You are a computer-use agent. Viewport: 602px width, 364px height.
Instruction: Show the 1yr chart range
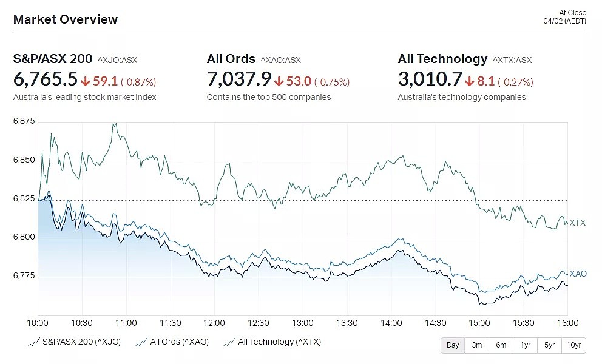[525, 345]
